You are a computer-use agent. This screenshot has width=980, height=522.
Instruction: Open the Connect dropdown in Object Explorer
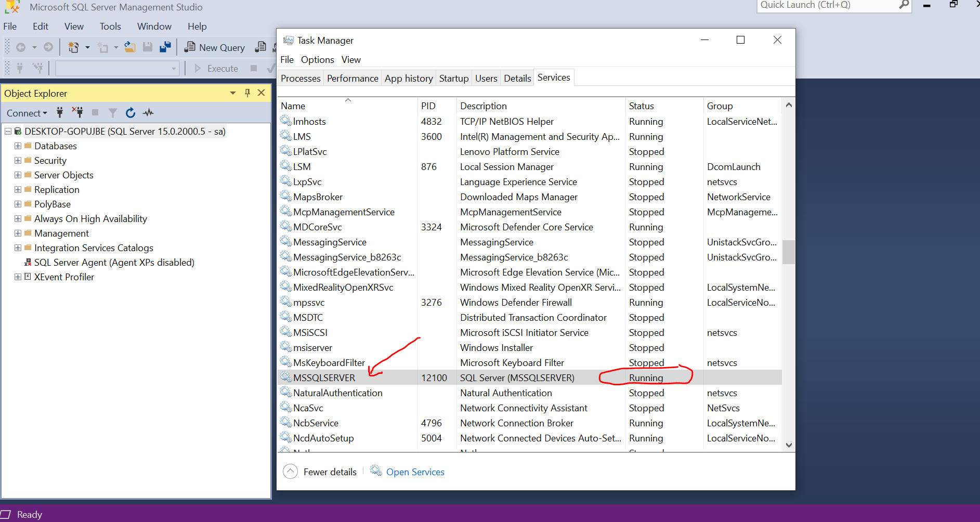(x=27, y=113)
